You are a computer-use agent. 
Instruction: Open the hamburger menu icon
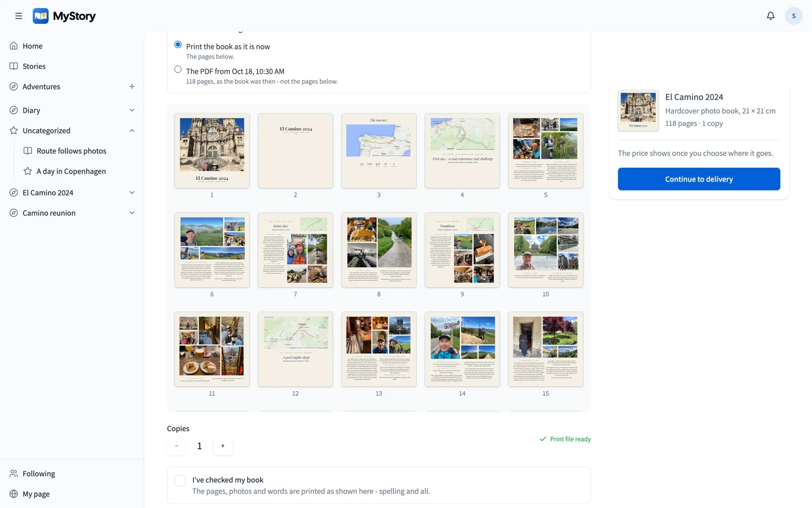pos(19,16)
